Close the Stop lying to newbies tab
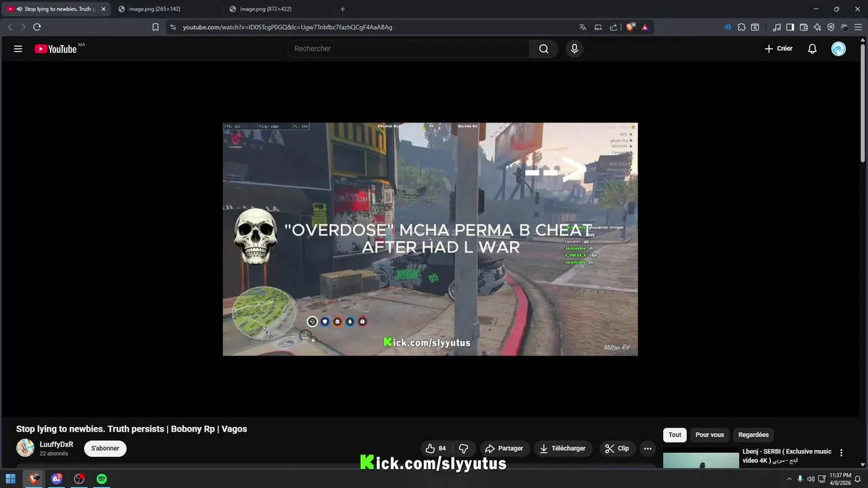 (104, 9)
